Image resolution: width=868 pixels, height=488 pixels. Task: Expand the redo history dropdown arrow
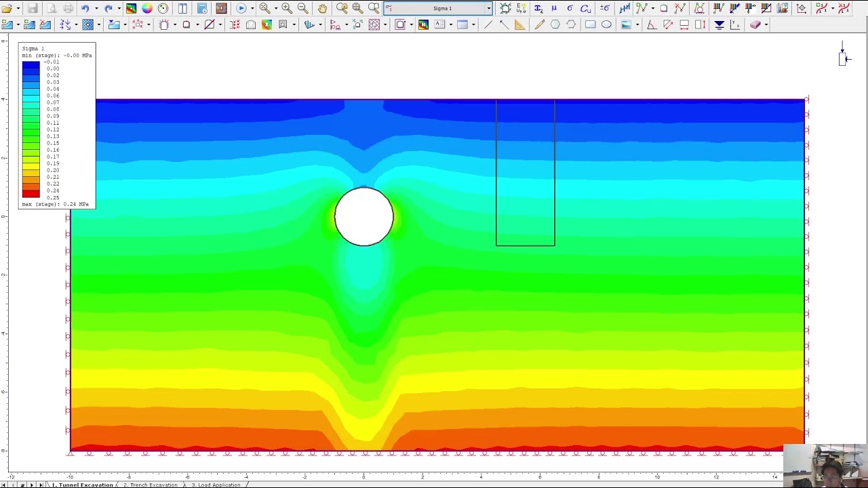pyautogui.click(x=119, y=8)
